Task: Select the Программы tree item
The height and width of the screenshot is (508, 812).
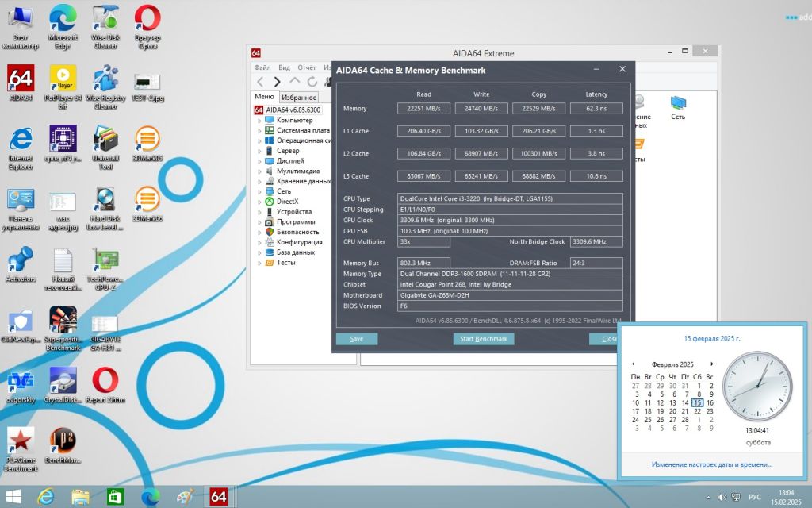Action: (x=296, y=222)
